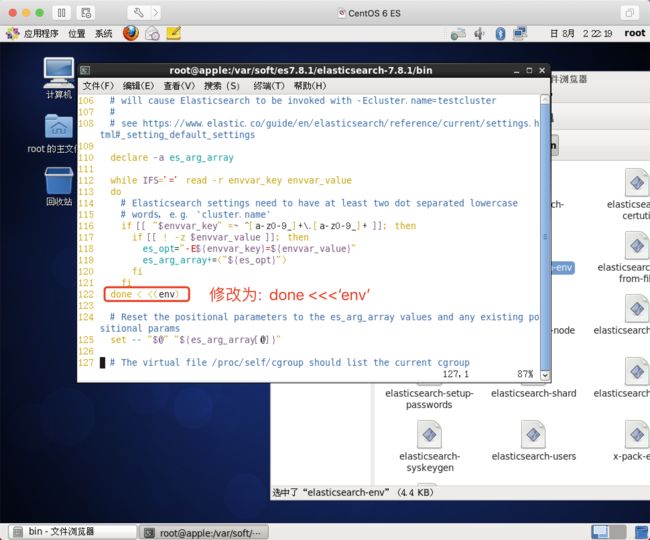Click line 122 'done < <(env)' text
Viewport: 650px width, 540px height.
(x=145, y=294)
